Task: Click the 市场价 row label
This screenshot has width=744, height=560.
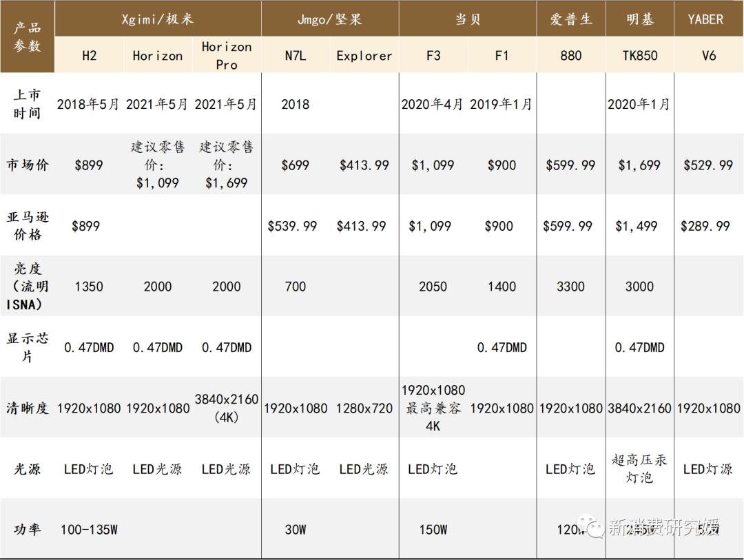Action: (27, 165)
